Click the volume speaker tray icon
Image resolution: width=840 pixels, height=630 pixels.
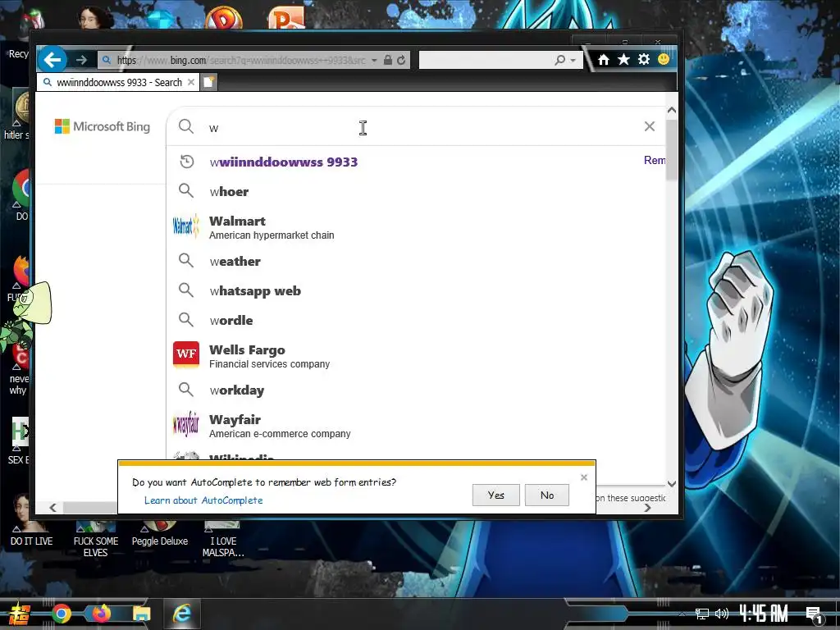pos(722,614)
